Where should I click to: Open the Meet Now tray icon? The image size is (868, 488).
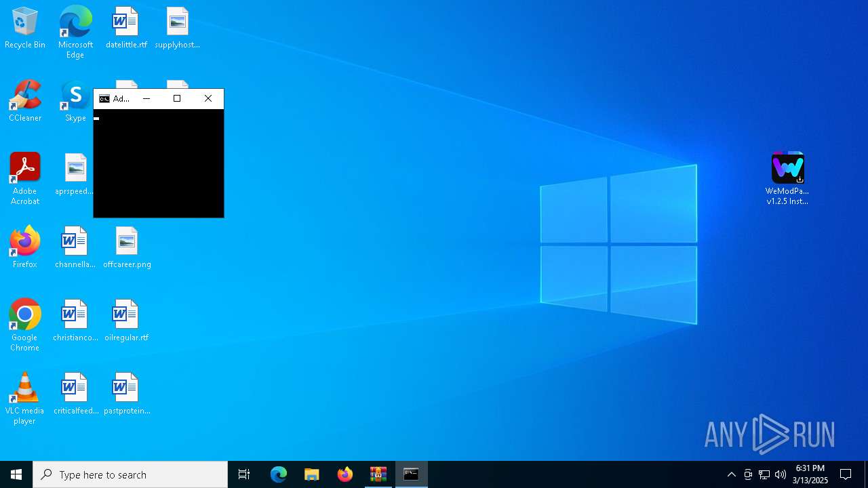coord(748,474)
